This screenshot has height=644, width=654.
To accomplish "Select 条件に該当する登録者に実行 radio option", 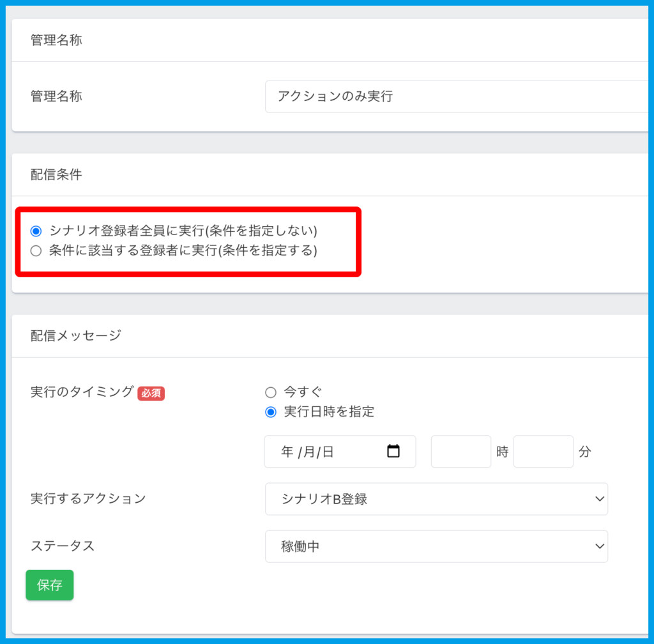I will pyautogui.click(x=36, y=251).
